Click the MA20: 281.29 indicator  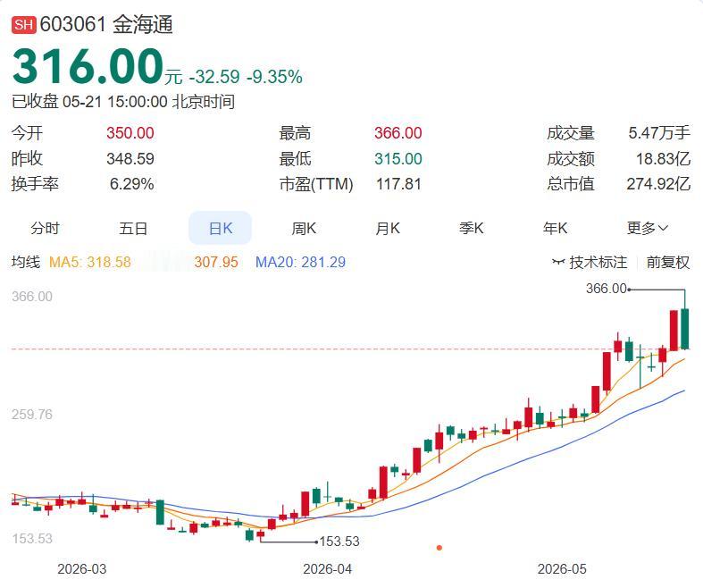pos(300,262)
